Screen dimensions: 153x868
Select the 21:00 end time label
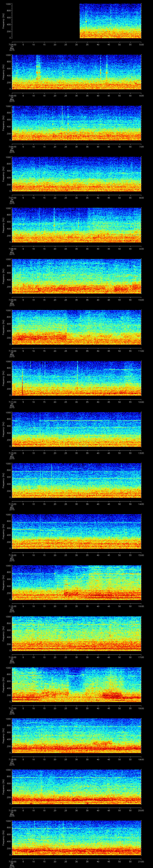point(141,861)
